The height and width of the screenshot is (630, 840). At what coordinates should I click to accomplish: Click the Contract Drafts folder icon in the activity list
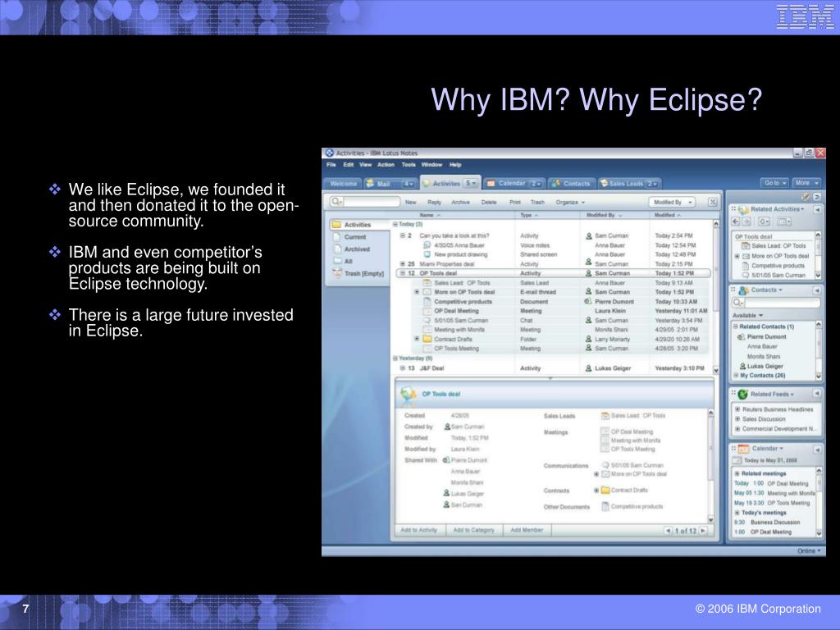pos(427,339)
